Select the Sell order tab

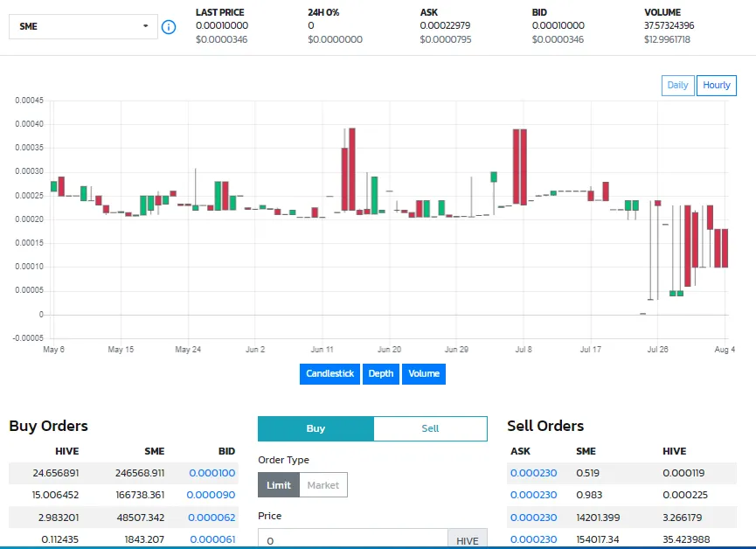430,428
